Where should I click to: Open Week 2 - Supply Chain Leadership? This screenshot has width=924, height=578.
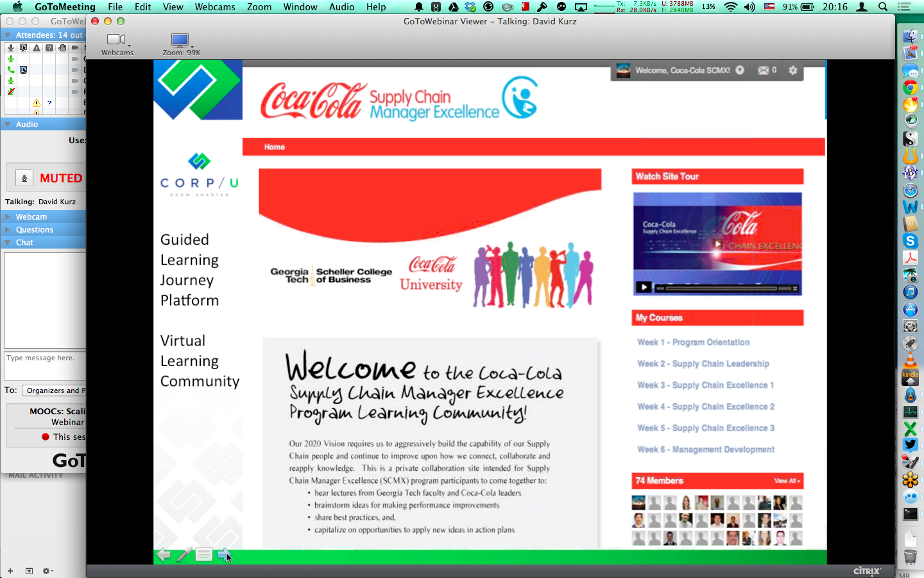click(703, 363)
